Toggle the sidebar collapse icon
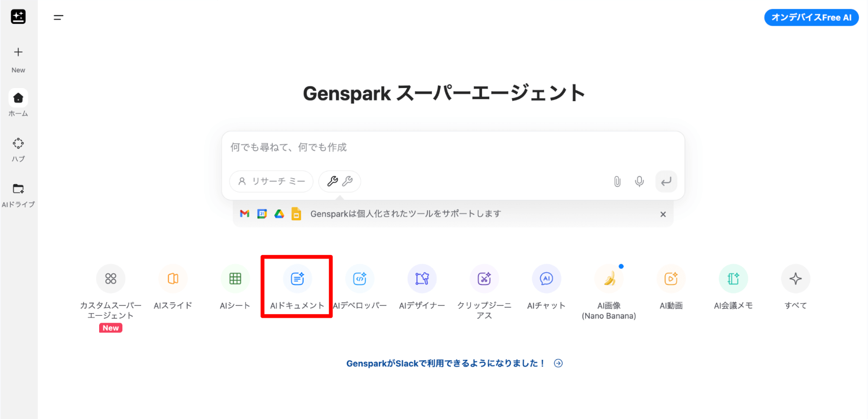Viewport: 868px width, 419px height. [59, 17]
